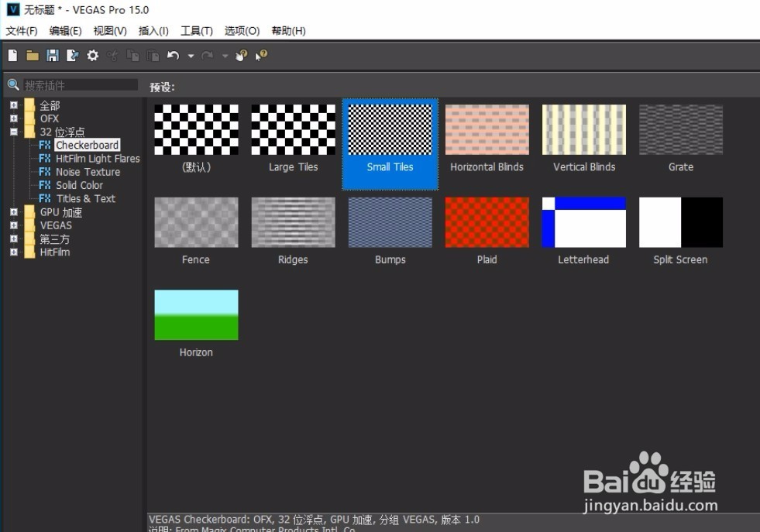Open a project with the folder icon

33,56
